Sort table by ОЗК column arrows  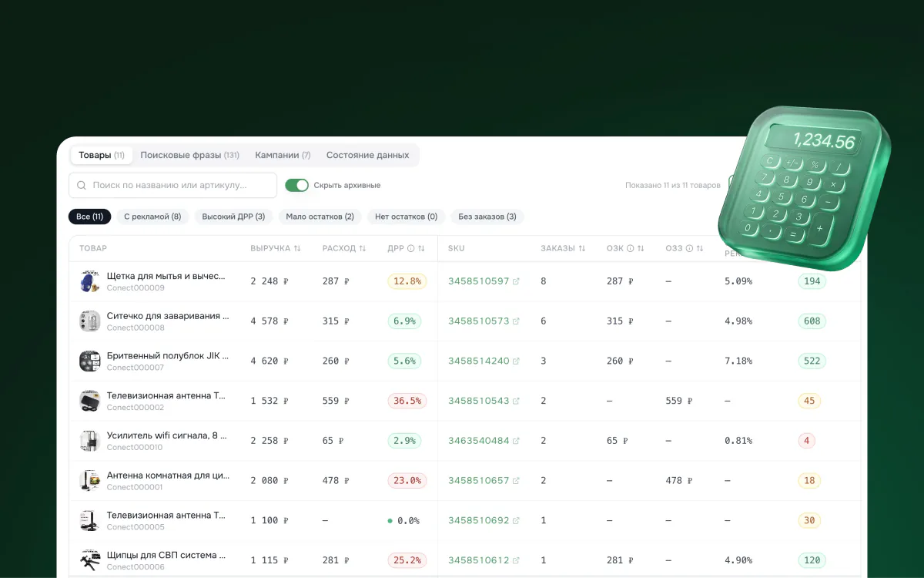(x=641, y=248)
